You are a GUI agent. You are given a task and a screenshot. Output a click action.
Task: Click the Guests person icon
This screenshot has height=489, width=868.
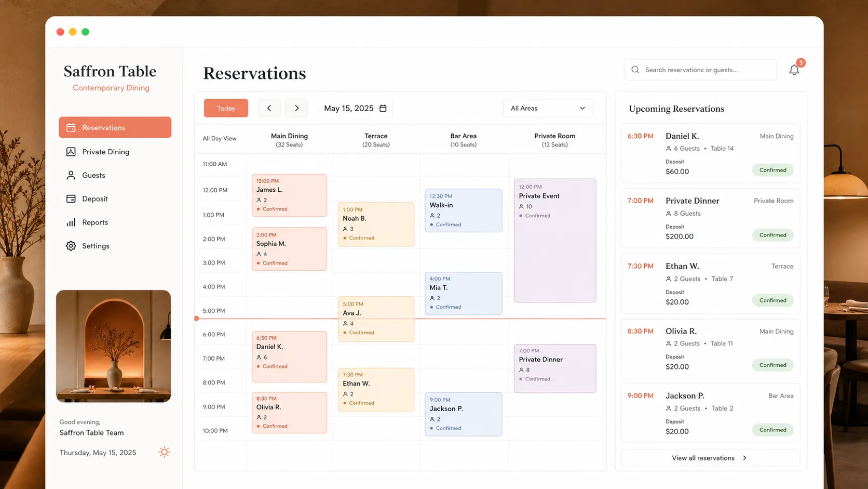(71, 175)
